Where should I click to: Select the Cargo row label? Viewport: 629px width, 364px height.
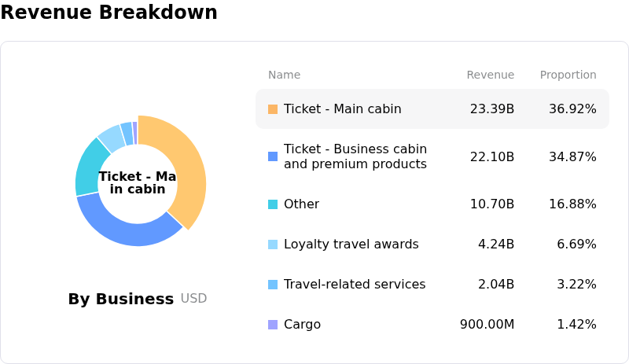point(302,325)
